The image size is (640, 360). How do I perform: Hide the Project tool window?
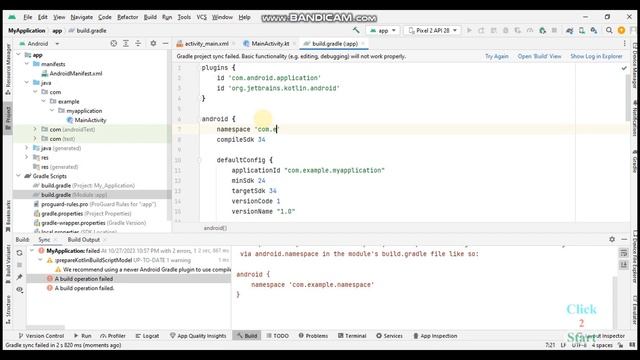coord(165,43)
